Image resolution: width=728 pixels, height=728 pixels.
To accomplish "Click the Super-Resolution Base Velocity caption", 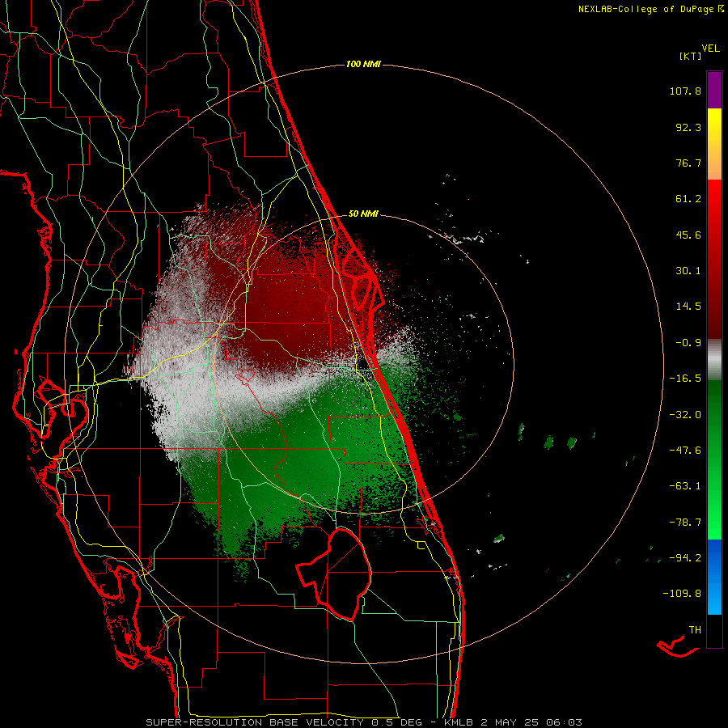I will [x=363, y=722].
